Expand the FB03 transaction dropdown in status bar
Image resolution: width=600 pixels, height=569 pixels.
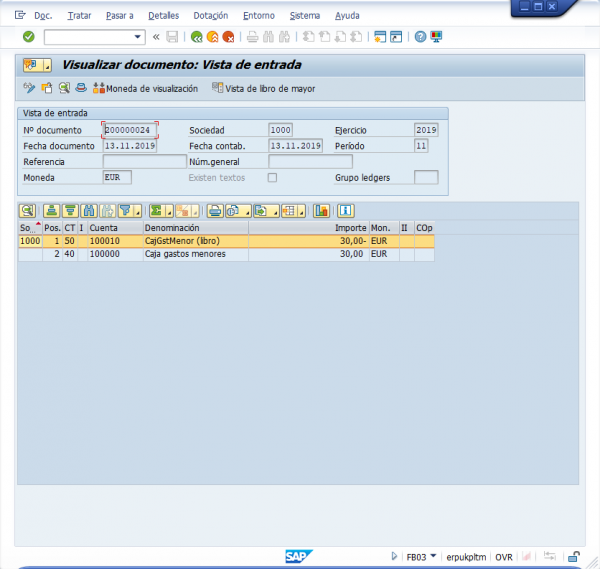(434, 556)
